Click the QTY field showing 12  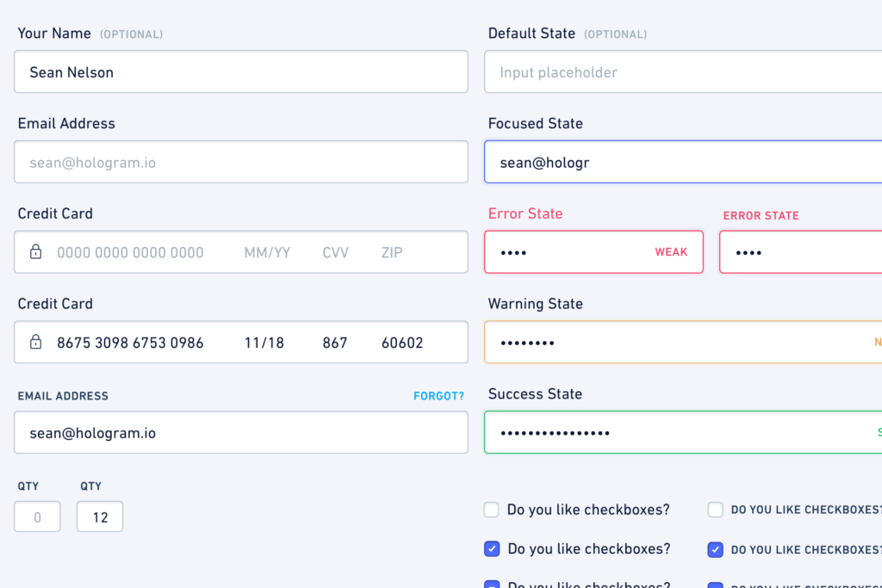[100, 517]
